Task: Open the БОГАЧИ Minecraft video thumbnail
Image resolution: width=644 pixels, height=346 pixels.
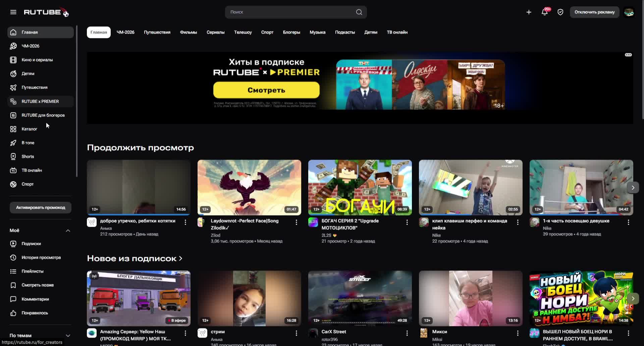Action: [360, 187]
